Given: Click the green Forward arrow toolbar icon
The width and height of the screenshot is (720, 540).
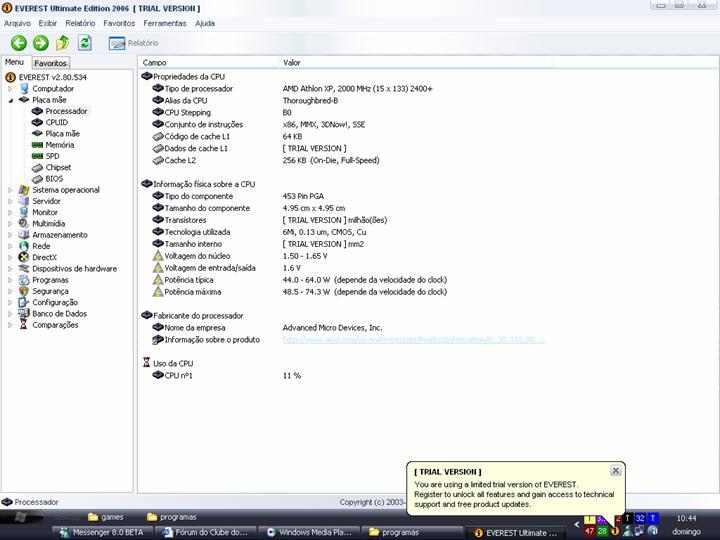Looking at the screenshot, I should tap(40, 43).
